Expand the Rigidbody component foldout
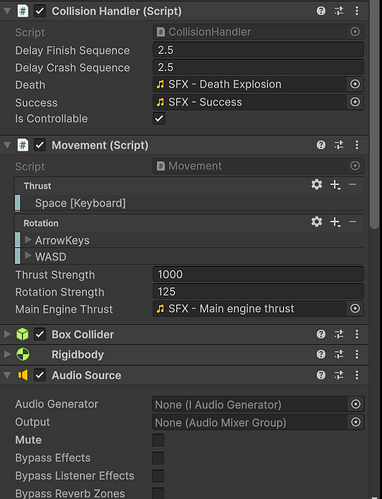This screenshot has height=499, width=382. 7,354
